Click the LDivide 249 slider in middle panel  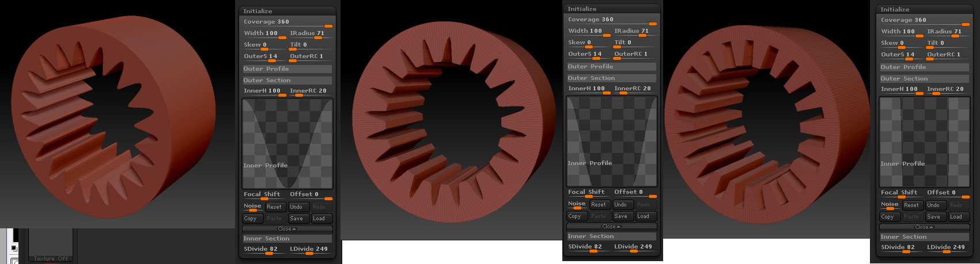click(x=634, y=247)
